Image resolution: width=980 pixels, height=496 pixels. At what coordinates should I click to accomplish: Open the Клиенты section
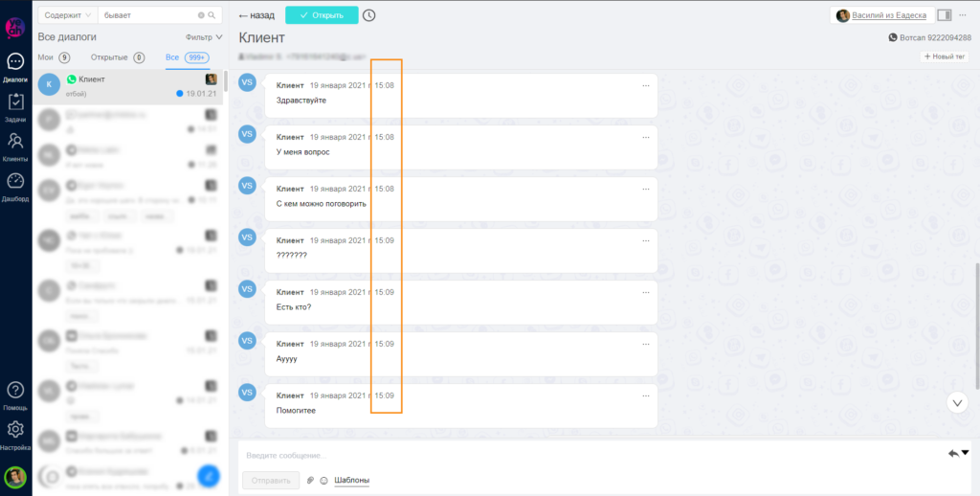(x=15, y=147)
